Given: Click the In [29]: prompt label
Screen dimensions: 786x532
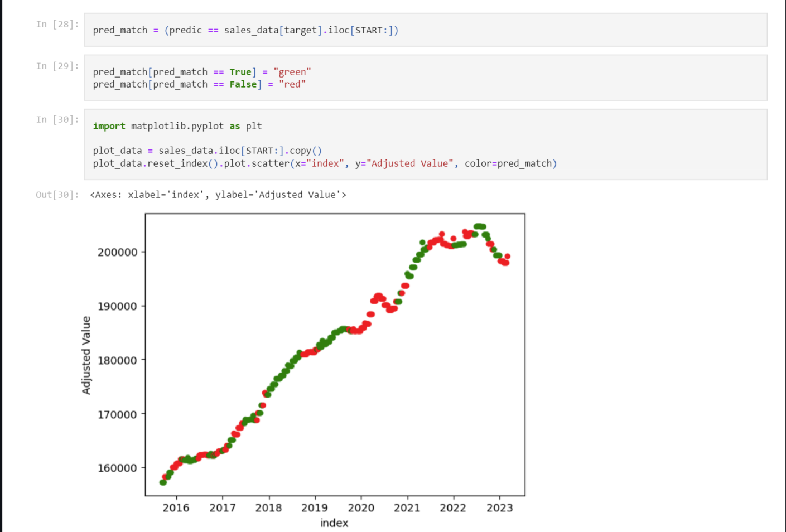Looking at the screenshot, I should coord(57,66).
